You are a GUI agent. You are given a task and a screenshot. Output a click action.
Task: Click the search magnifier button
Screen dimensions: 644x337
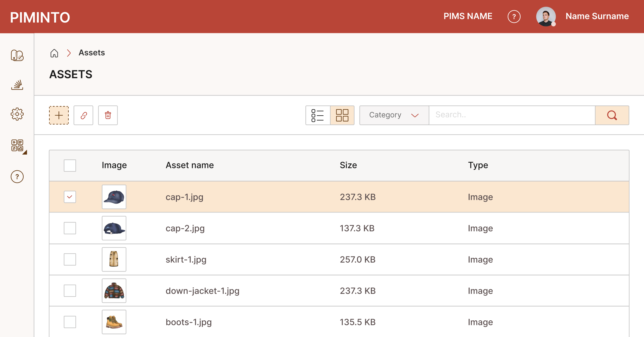pyautogui.click(x=612, y=115)
